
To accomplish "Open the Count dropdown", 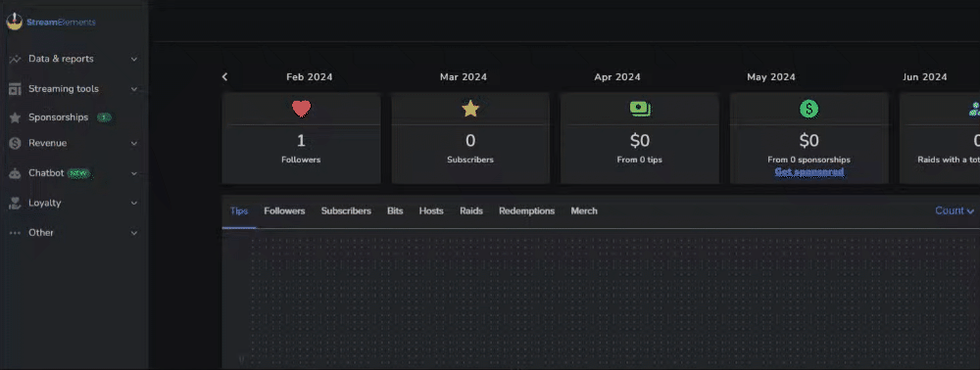I will [955, 210].
